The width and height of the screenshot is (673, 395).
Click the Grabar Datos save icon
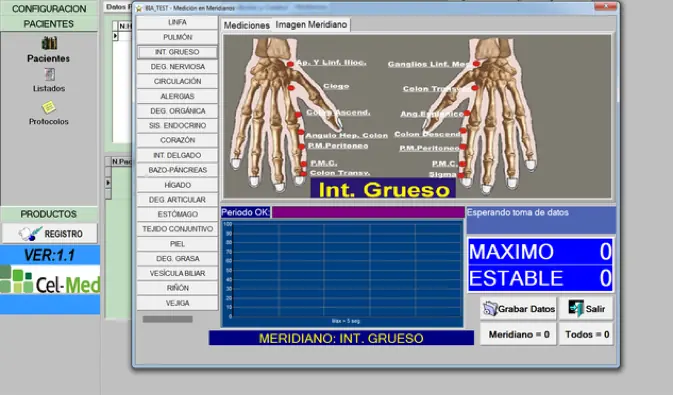490,308
